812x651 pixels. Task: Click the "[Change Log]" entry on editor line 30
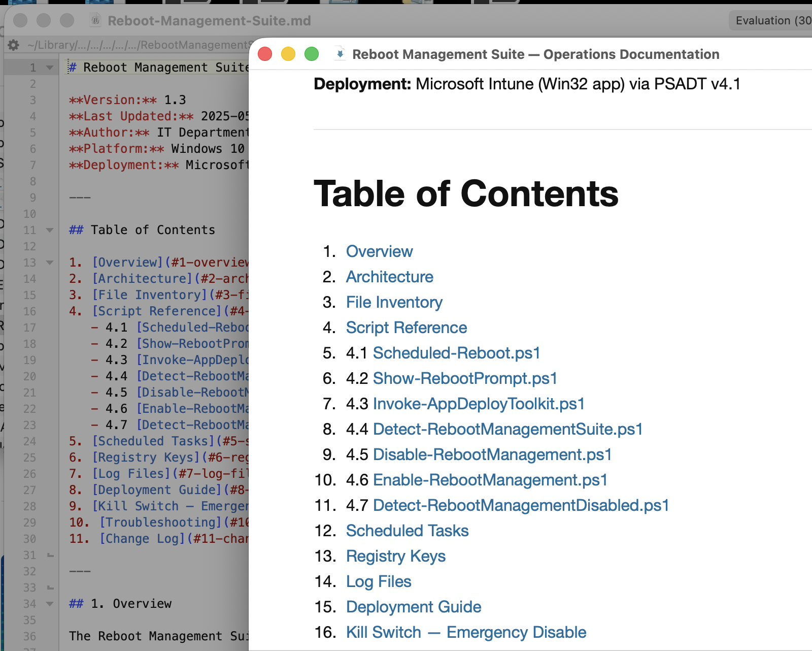(x=143, y=539)
